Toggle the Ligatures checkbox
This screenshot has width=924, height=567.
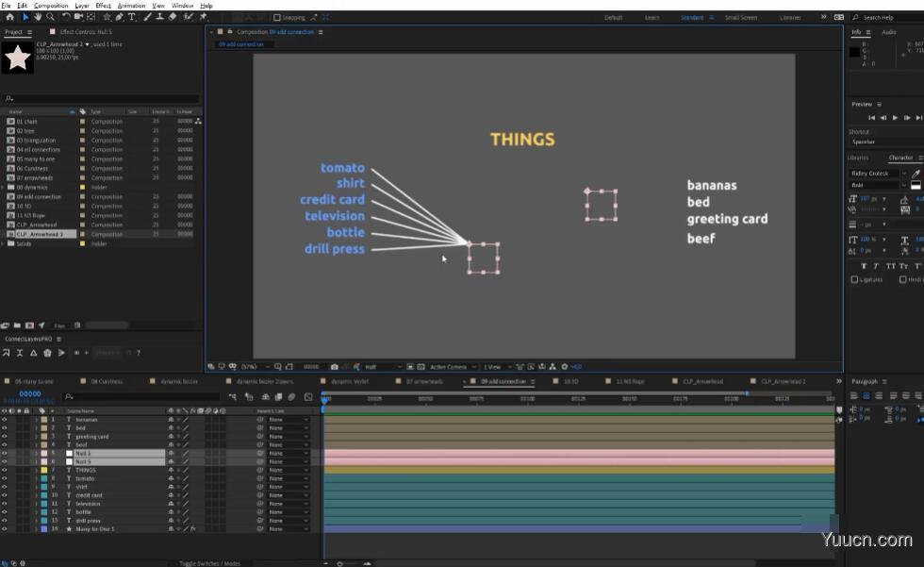854,279
